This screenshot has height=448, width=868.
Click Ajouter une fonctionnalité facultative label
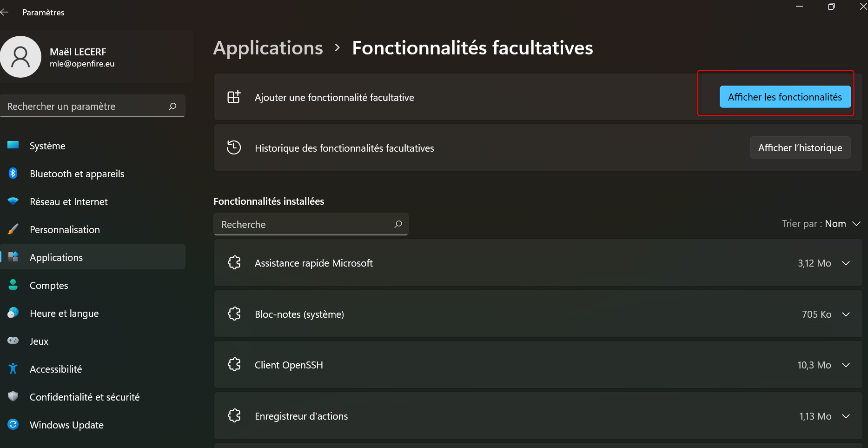click(334, 97)
